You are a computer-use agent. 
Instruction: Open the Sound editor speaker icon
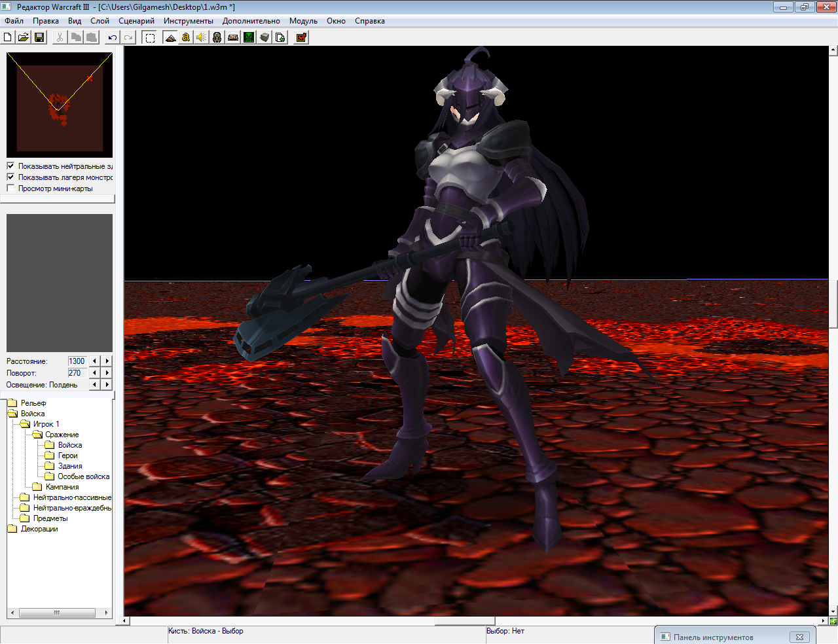[202, 37]
